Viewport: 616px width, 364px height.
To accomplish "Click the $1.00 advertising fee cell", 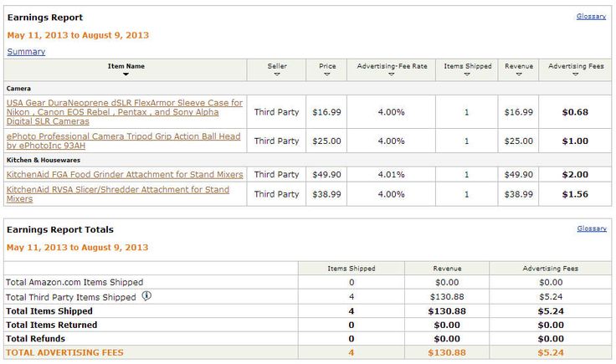I will [x=575, y=141].
